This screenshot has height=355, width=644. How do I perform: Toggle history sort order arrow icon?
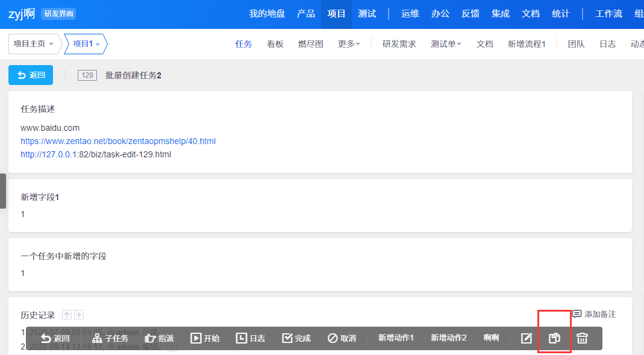pyautogui.click(x=67, y=315)
